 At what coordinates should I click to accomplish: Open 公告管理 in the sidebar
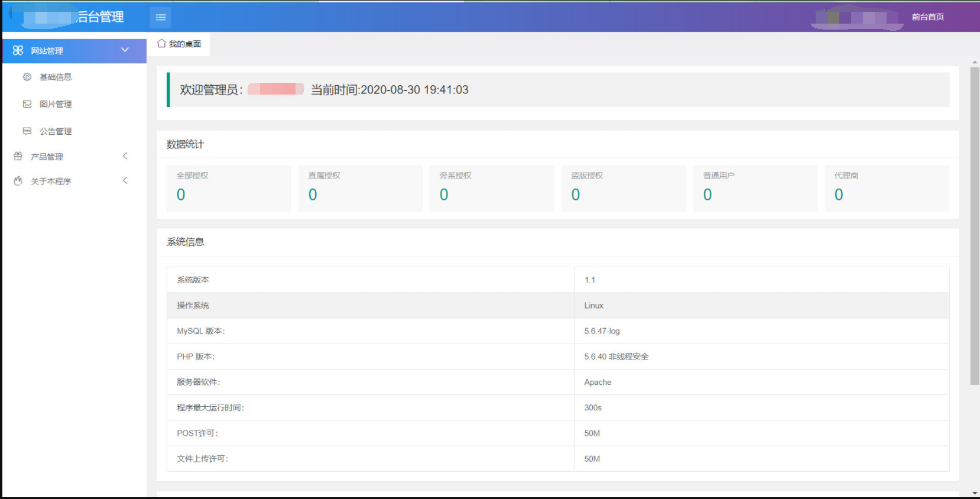coord(56,131)
